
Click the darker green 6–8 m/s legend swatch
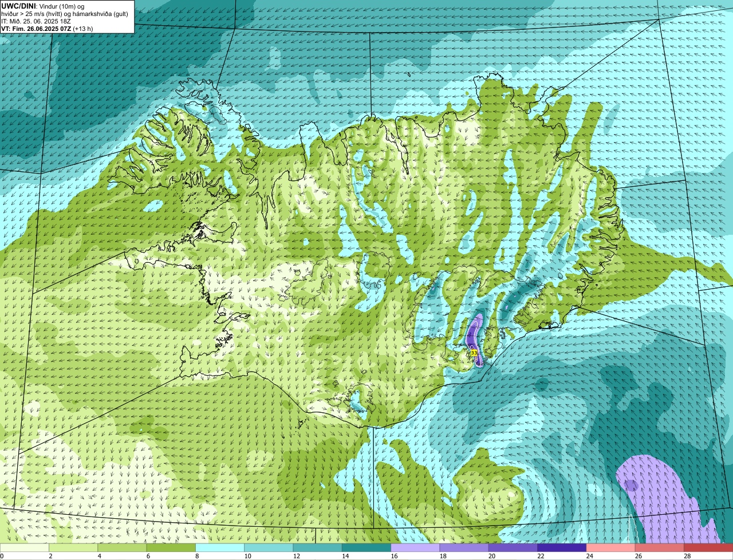[171, 547]
